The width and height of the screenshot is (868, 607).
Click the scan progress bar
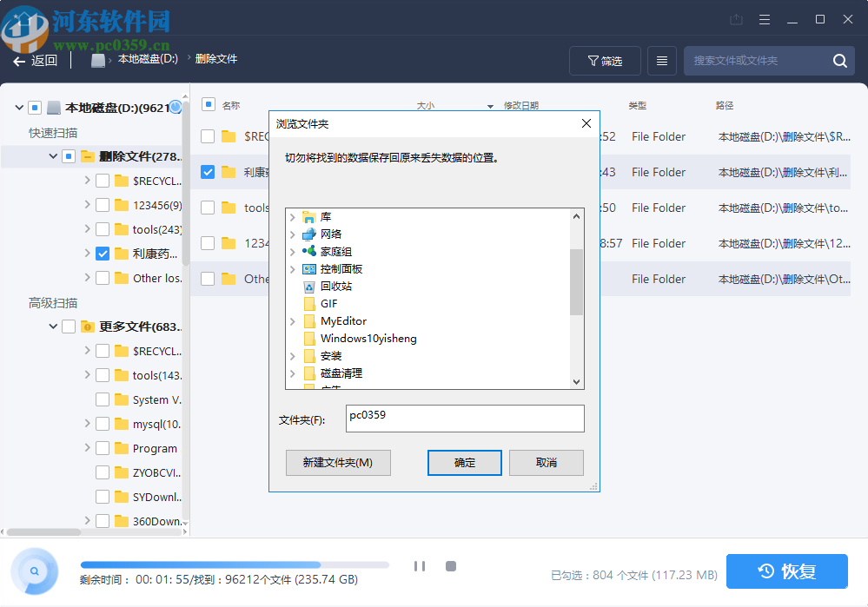(x=235, y=564)
